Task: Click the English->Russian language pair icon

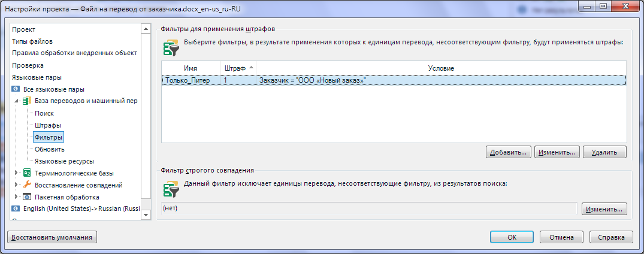Action: 16,209
